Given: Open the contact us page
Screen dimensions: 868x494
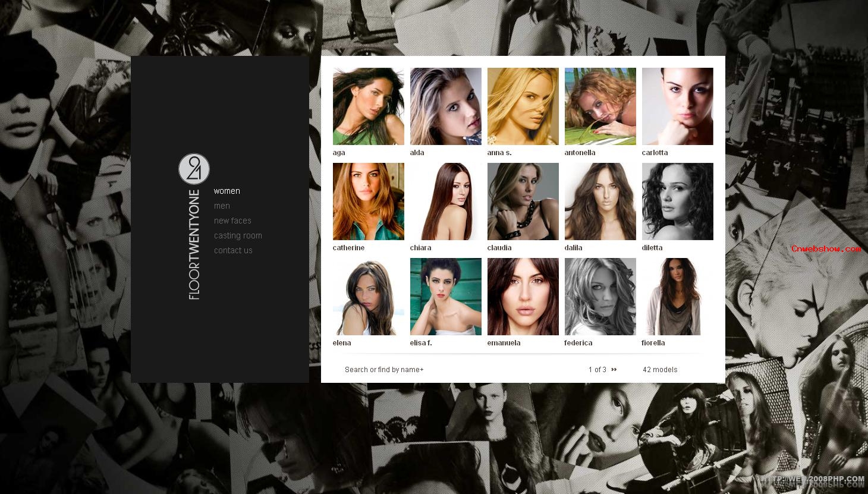Looking at the screenshot, I should pyautogui.click(x=233, y=250).
